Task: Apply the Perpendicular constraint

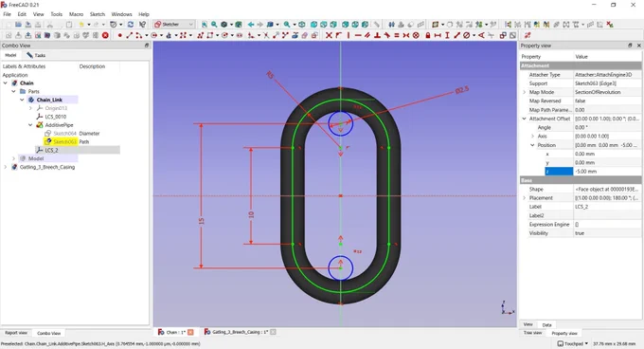Action: [377, 35]
